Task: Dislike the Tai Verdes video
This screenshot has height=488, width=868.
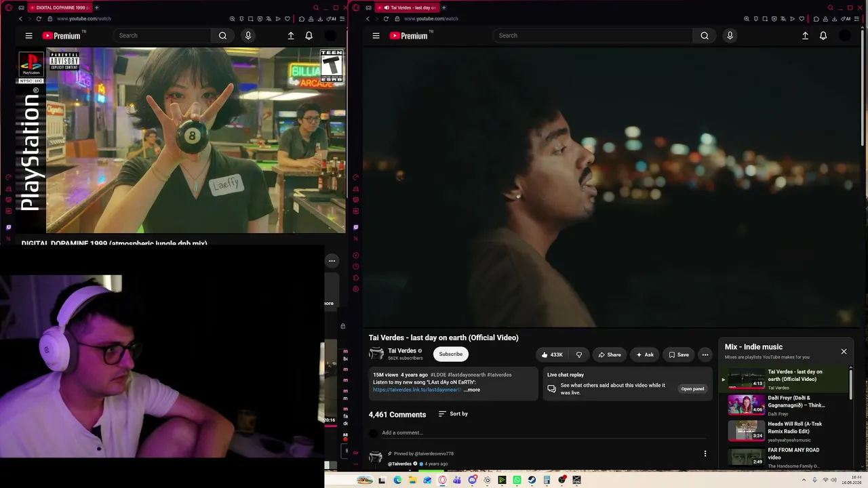Action: click(579, 354)
